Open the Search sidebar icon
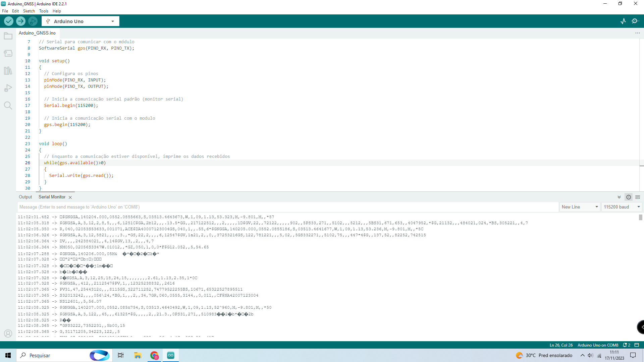644x362 pixels. click(x=8, y=106)
